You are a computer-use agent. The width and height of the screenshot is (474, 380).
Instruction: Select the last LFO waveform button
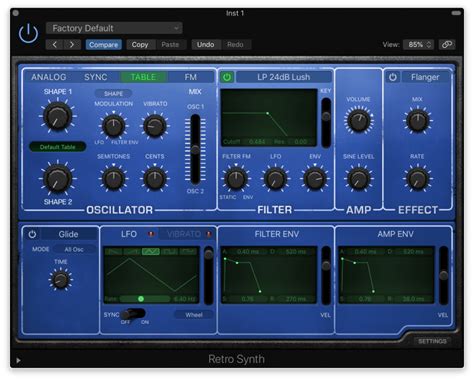click(x=188, y=252)
